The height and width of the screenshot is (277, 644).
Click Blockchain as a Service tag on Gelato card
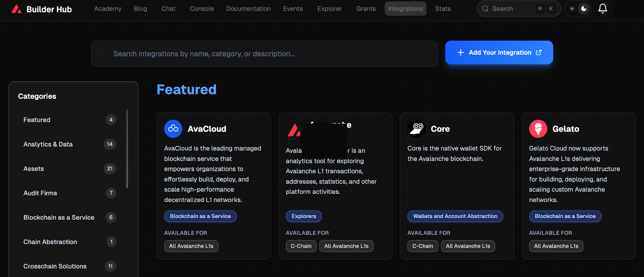[x=565, y=216]
